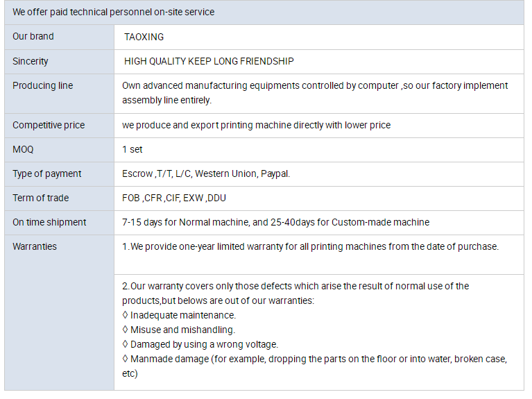Click the advanced manufacturing equipments description

[315, 92]
